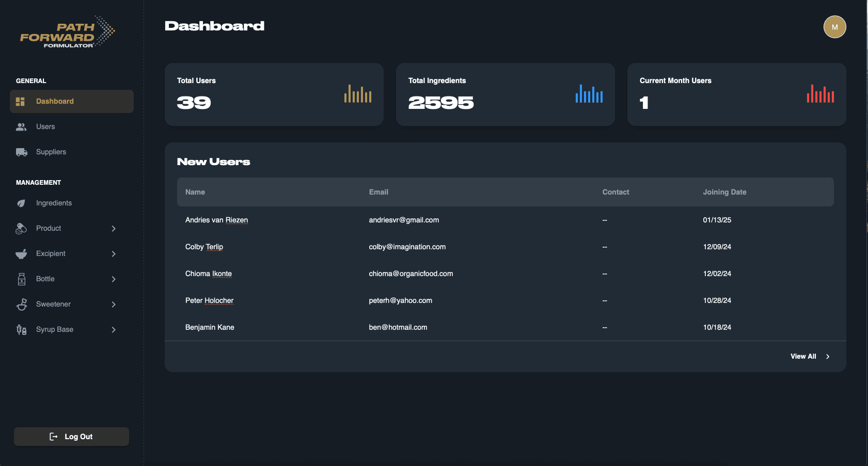
Task: Click the Syrup Base icon
Action: 21,330
